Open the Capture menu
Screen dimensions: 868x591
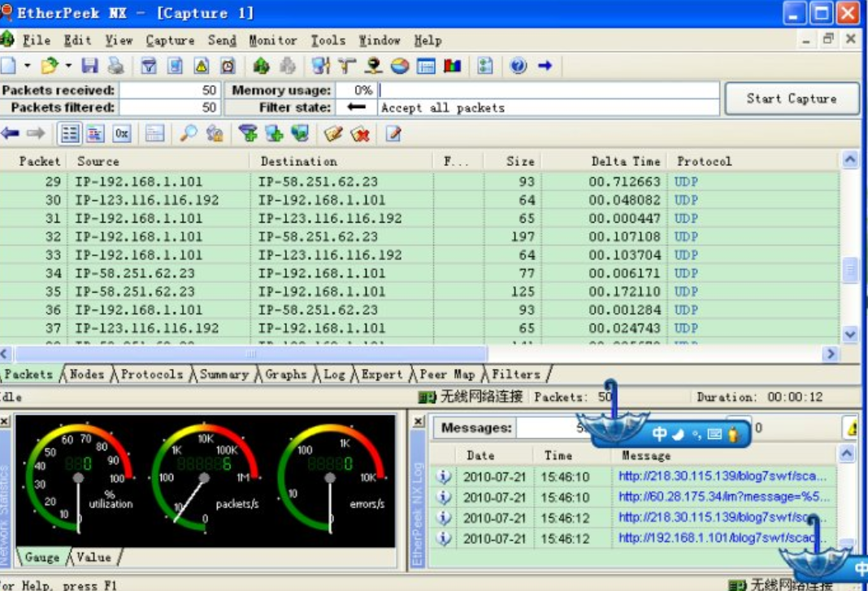(170, 41)
